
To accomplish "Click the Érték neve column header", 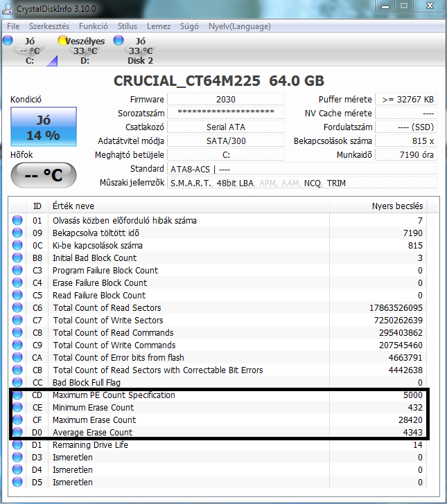I will (x=189, y=206).
